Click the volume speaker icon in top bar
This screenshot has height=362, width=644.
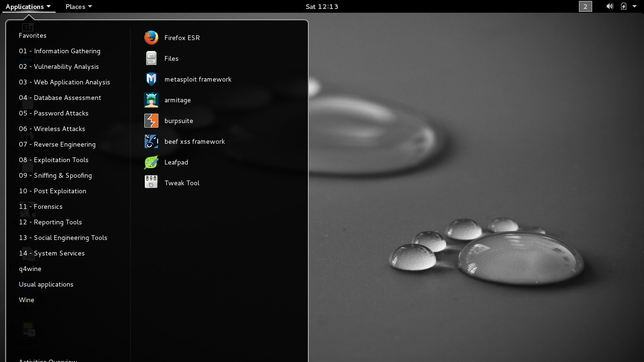tap(610, 7)
